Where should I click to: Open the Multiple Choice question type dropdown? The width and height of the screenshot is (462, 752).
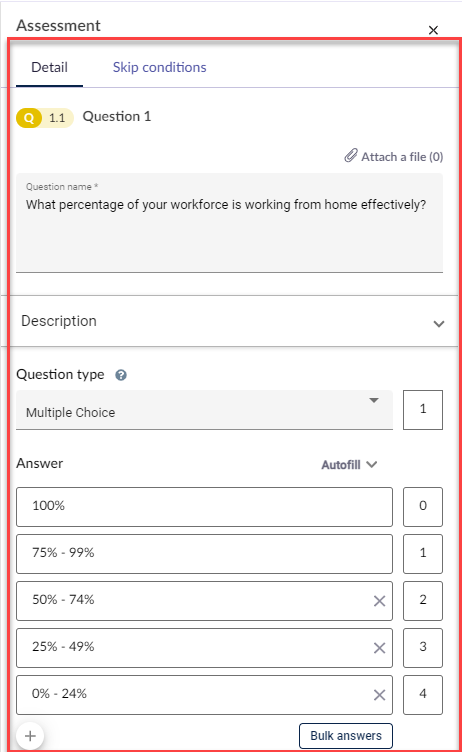tap(204, 410)
